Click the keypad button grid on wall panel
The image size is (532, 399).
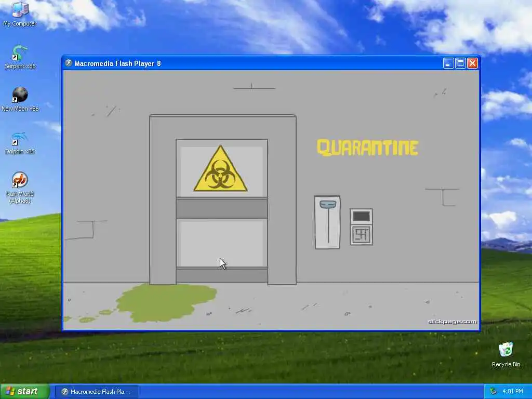pyautogui.click(x=362, y=234)
